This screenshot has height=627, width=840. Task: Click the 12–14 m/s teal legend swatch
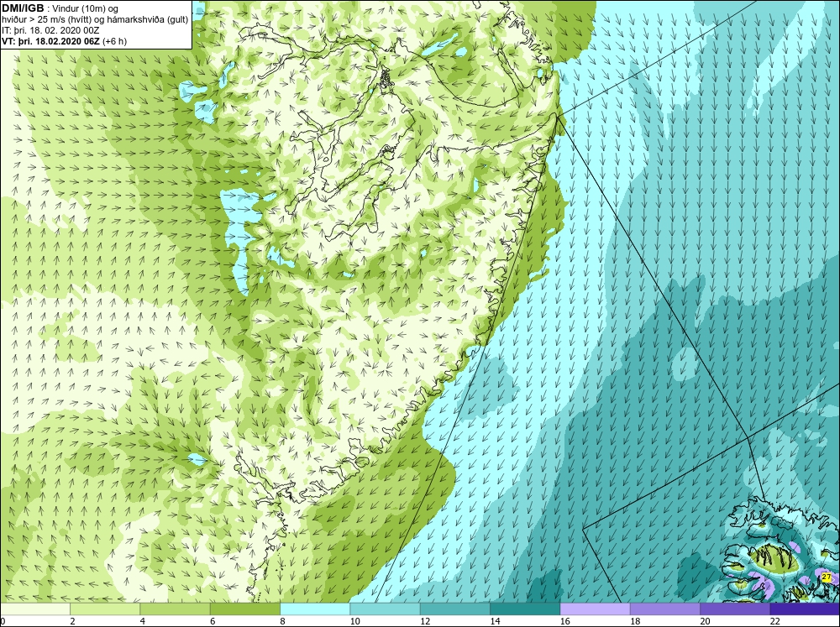(x=454, y=609)
